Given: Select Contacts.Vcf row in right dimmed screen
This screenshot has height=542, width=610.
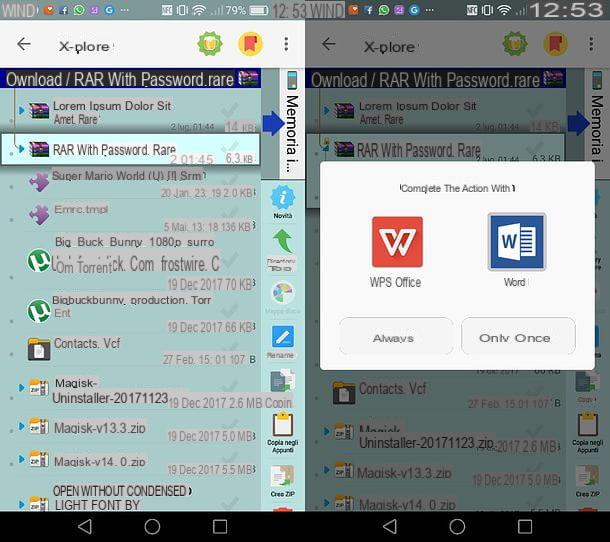Looking at the screenshot, I should point(438,393).
